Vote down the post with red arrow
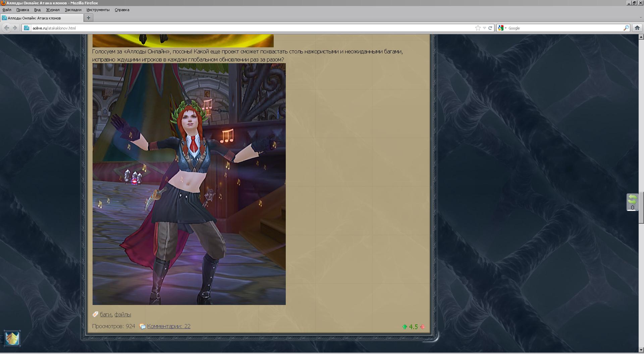This screenshot has width=644, height=354. [x=422, y=327]
